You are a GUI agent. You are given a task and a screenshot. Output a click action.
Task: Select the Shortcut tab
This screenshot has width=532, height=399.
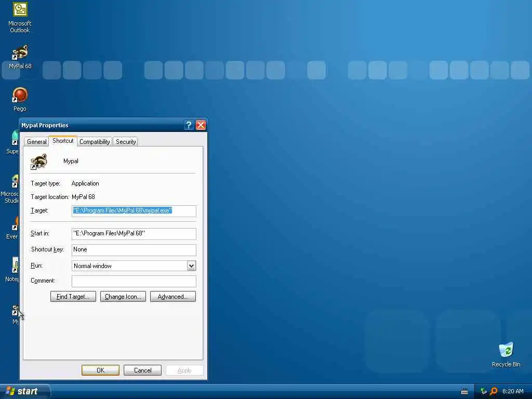coord(63,141)
